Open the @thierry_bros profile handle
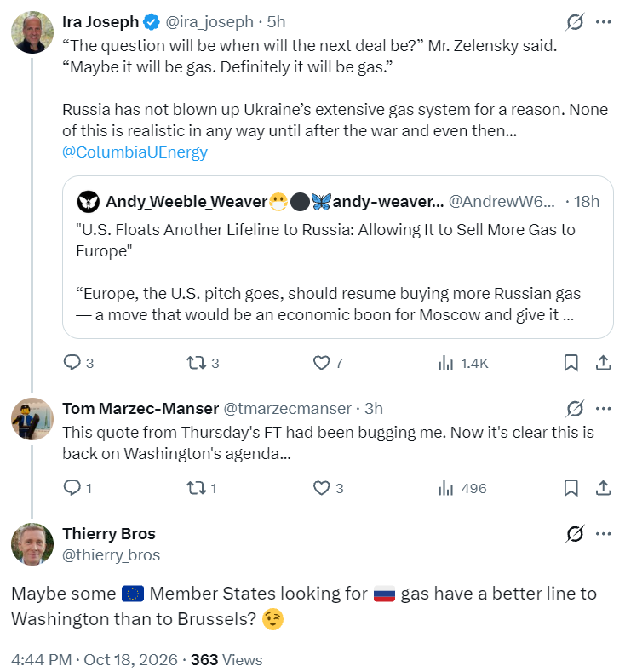Viewport: 625px width, 672px height. coord(111,555)
